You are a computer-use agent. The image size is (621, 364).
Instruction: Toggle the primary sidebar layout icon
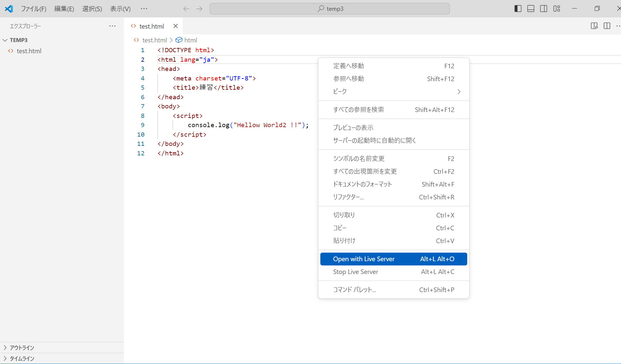point(518,9)
